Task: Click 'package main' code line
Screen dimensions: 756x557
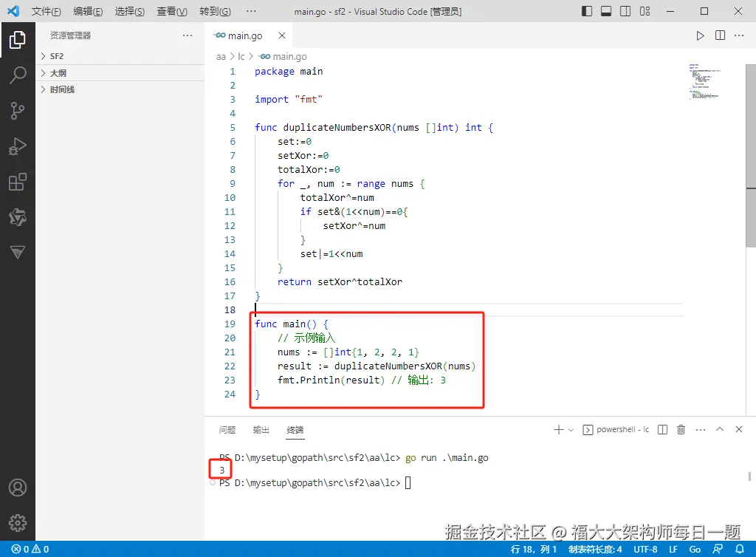Action: 289,72
